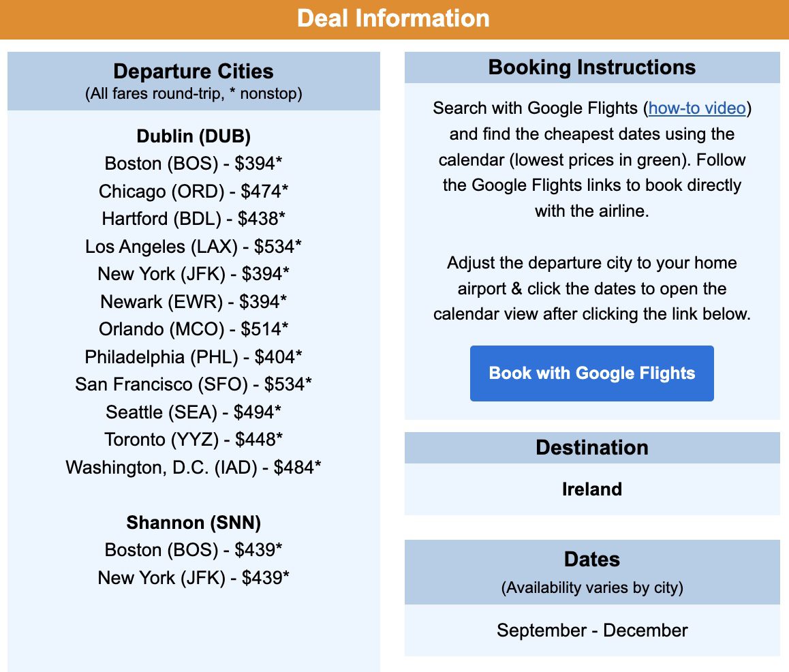Select the Orlando (MCO) $514 fare
This screenshot has height=672, width=789.
(194, 329)
